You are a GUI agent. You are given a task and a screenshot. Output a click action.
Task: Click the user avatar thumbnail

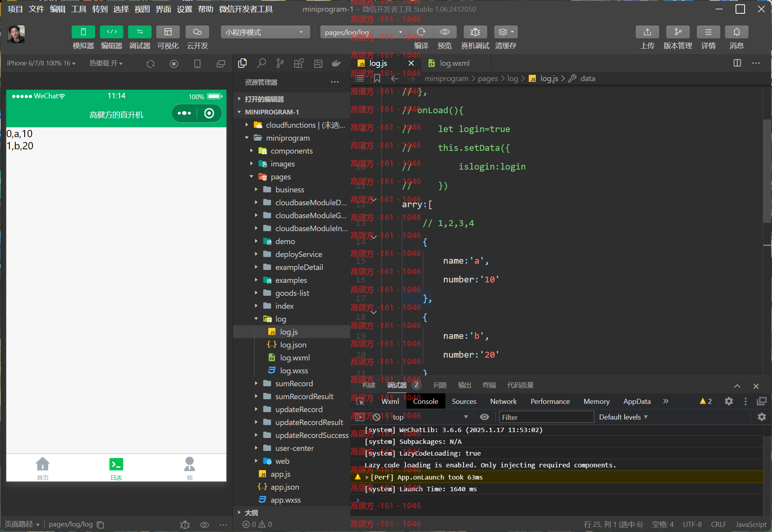[x=16, y=34]
